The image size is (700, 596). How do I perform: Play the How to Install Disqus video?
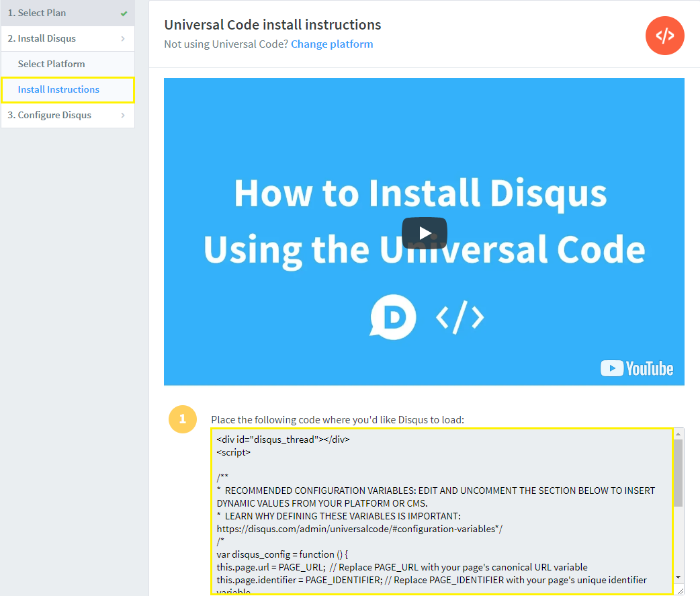424,232
